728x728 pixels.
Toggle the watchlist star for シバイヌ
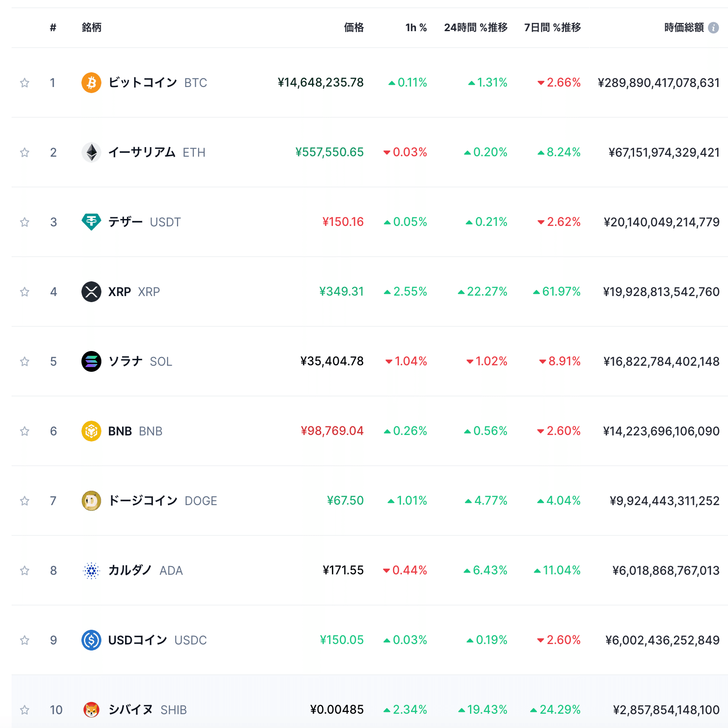pyautogui.click(x=25, y=710)
